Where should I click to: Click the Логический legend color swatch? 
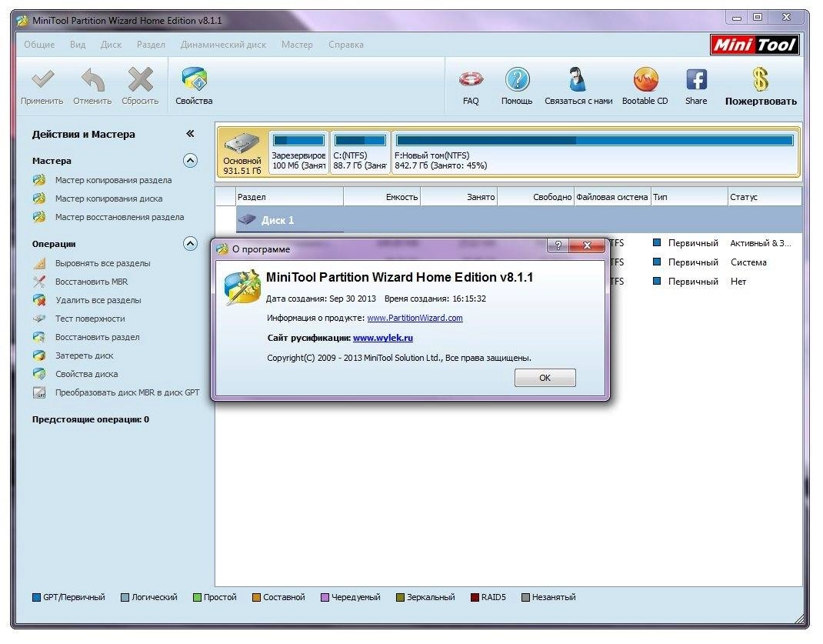[x=125, y=597]
